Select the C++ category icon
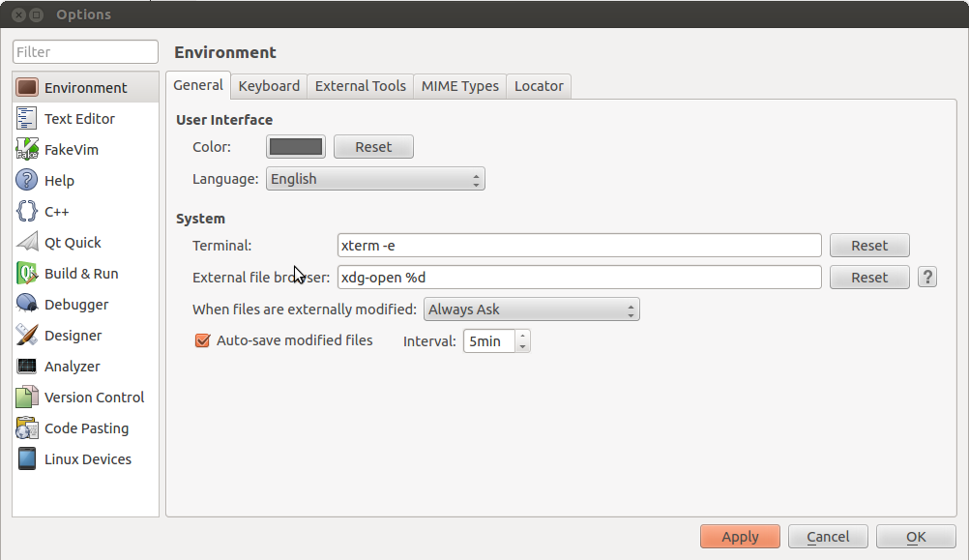The image size is (969, 560). tap(26, 211)
